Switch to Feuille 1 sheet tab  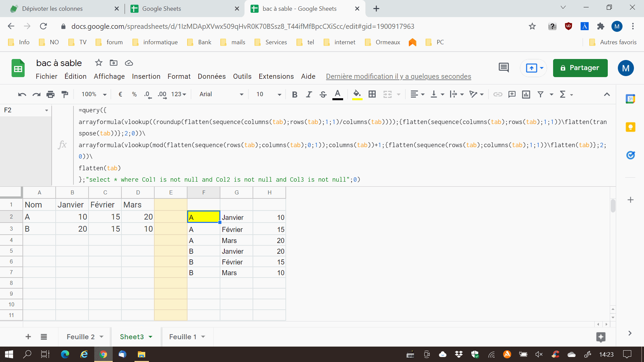click(x=182, y=337)
